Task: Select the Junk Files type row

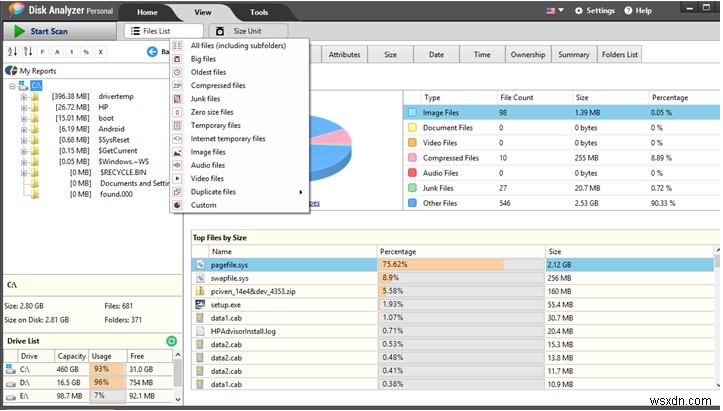Action: [562, 188]
